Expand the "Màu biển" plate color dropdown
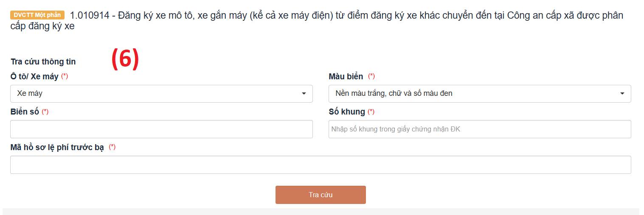The height and width of the screenshot is (215, 644). click(x=475, y=94)
